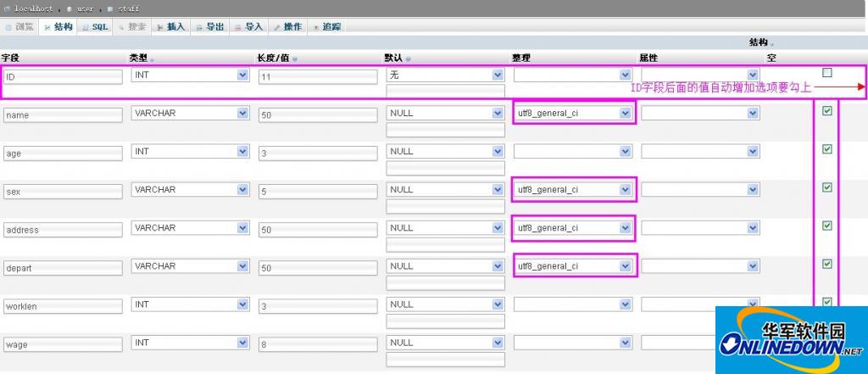Image resolution: width=868 pixels, height=374 pixels.
Task: Open the 导出 tab
Action: click(x=210, y=27)
